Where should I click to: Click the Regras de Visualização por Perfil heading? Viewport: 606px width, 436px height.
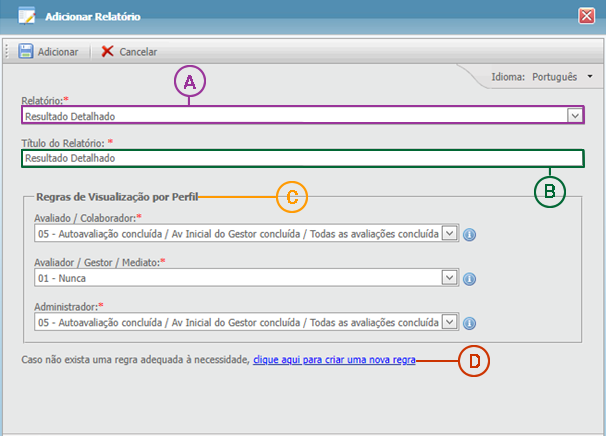114,197
